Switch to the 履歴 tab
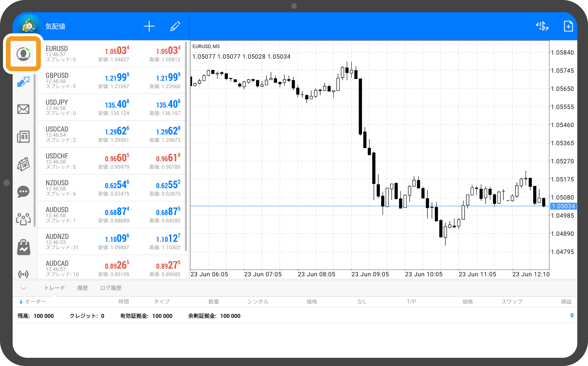The height and width of the screenshot is (366, 588). pos(82,288)
